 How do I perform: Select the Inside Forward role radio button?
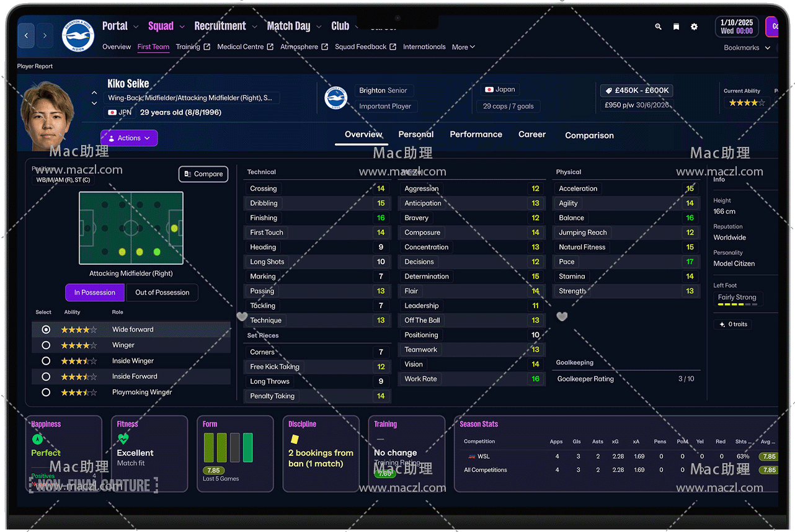[x=46, y=376]
